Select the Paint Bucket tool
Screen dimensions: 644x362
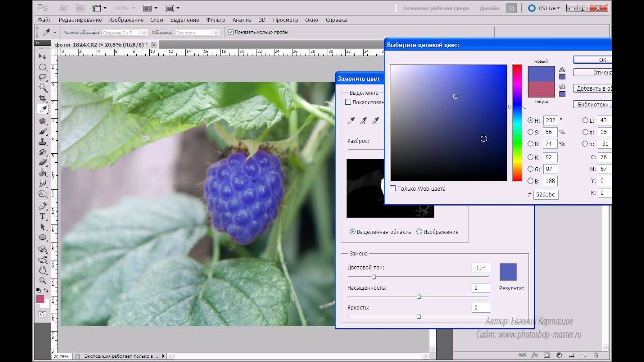(43, 172)
